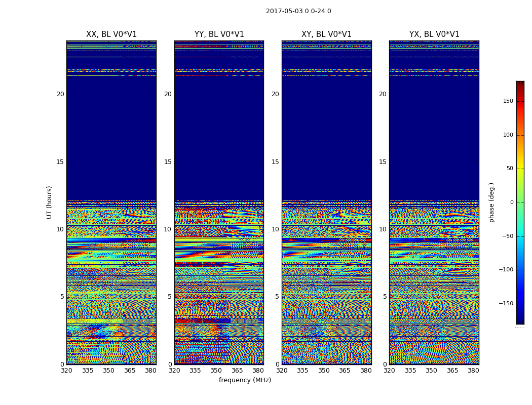Click the YY panel y-tick "15"

tap(168, 161)
